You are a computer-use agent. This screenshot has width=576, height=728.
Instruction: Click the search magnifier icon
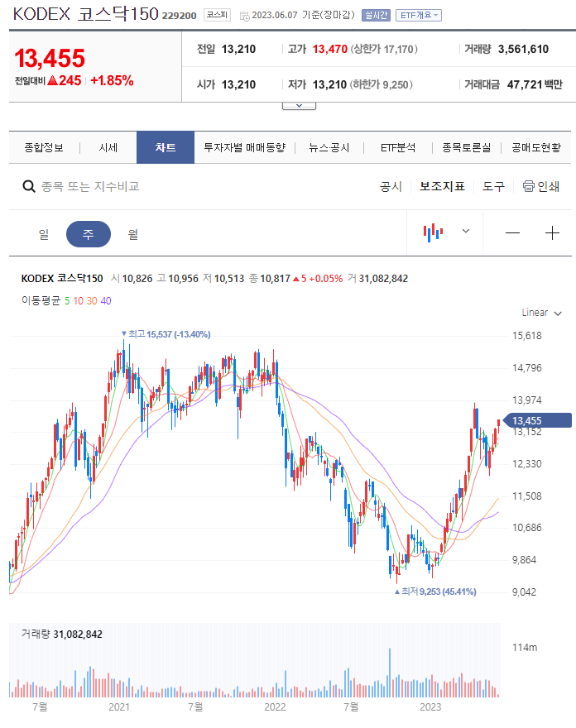(29, 187)
